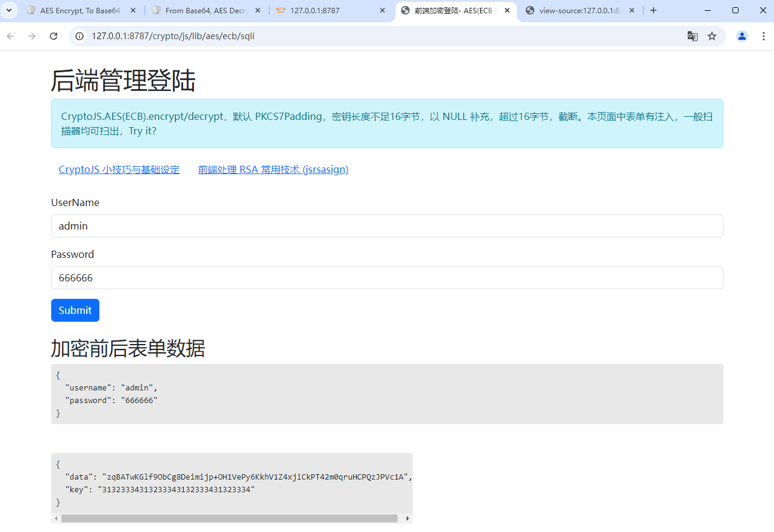
Task: Open the RSA jsrsasign link
Action: [273, 169]
